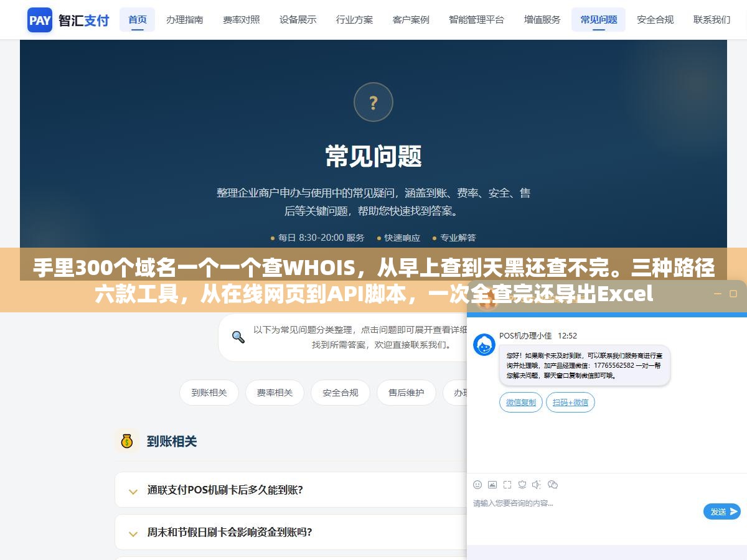Go to 联系我们 page
Screen dimensions: 747x560
[712, 20]
